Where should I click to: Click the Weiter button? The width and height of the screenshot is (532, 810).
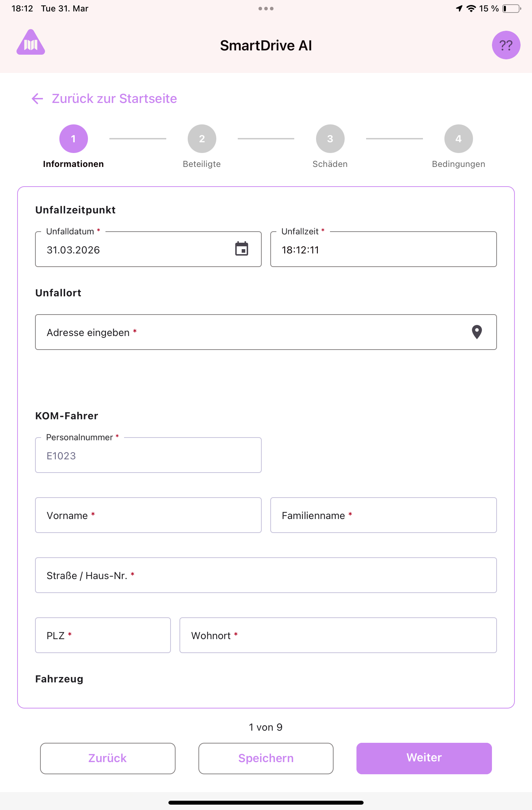424,758
